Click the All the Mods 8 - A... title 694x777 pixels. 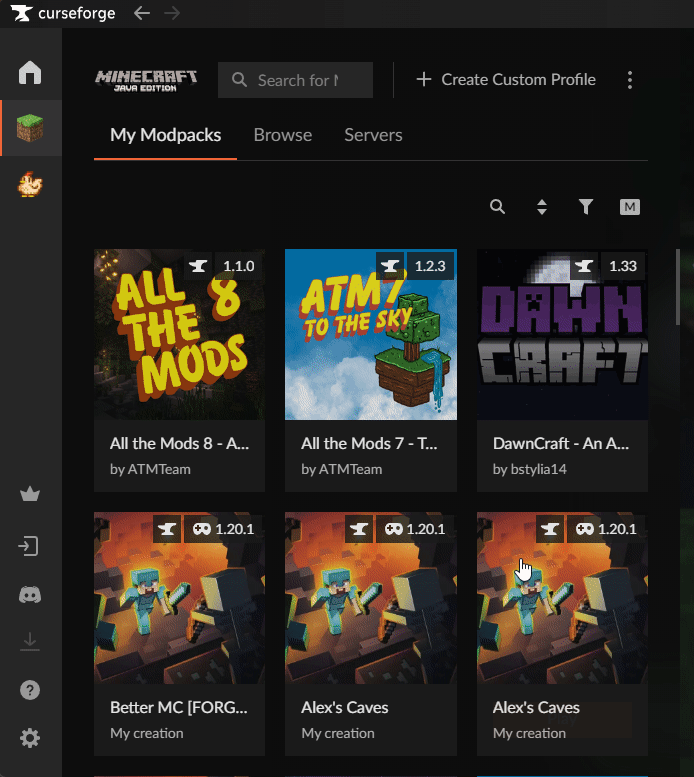point(179,443)
